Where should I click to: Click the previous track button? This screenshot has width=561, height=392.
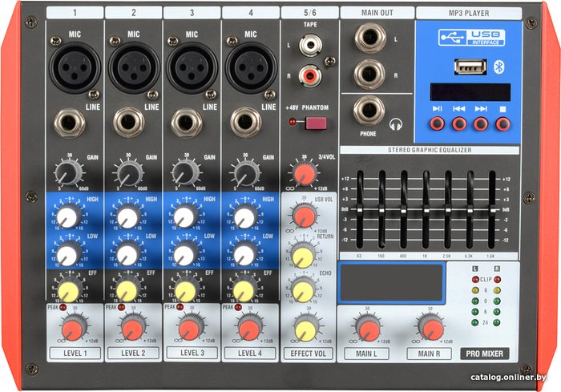click(459, 124)
